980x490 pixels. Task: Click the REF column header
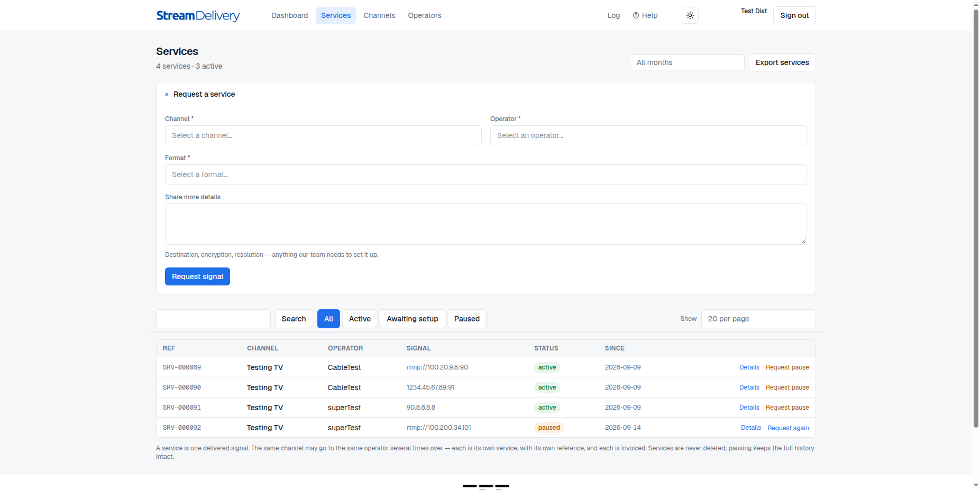tap(169, 348)
